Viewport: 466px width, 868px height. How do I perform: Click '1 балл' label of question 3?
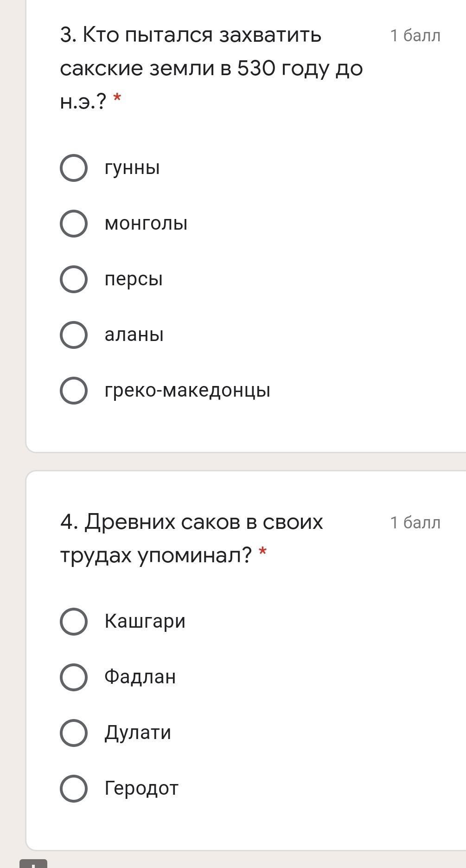click(x=415, y=36)
